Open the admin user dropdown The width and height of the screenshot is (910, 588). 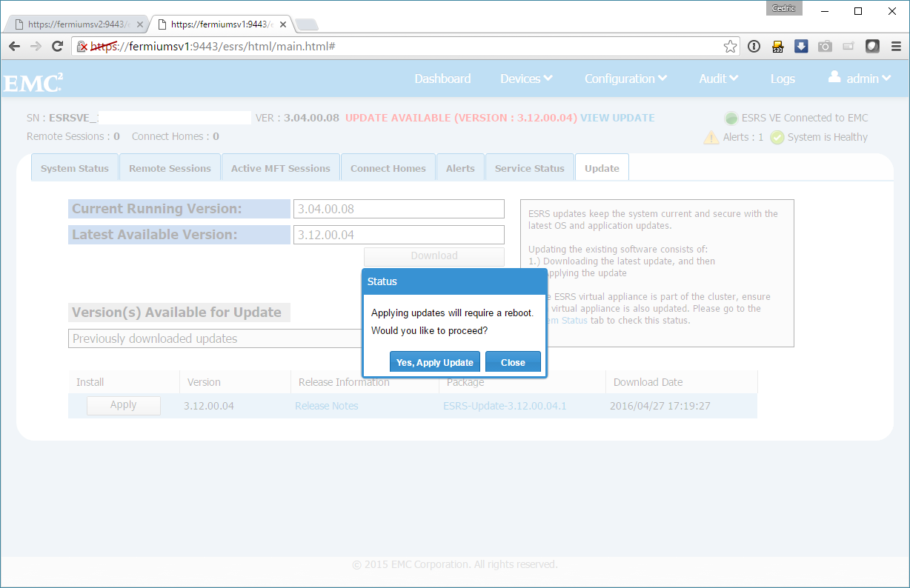(x=860, y=78)
